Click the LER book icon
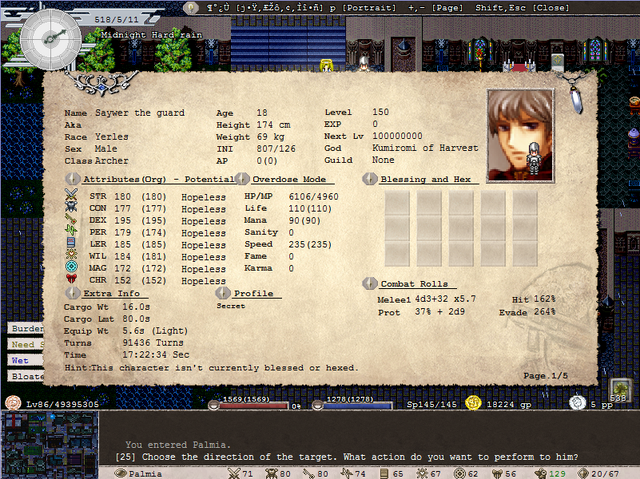The width and height of the screenshot is (640, 479). click(x=71, y=242)
